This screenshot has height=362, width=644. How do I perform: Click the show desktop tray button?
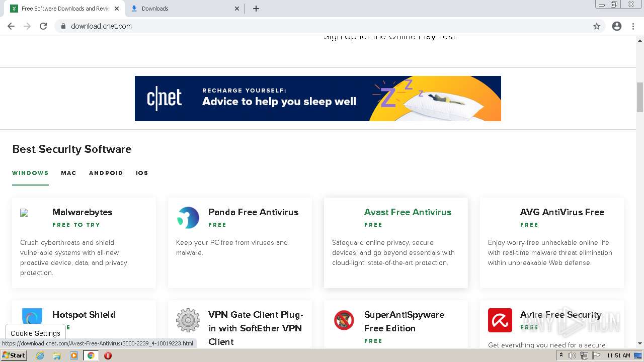coord(638,355)
